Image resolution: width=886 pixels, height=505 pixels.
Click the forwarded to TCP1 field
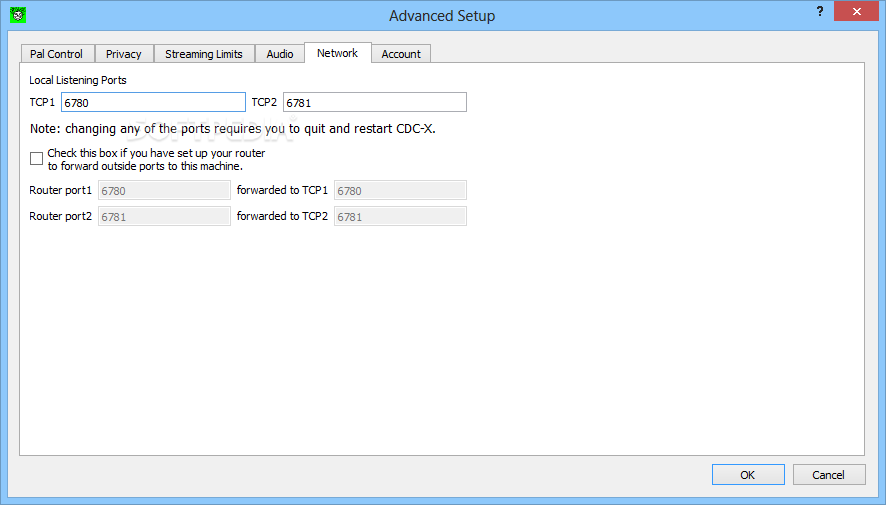click(400, 190)
